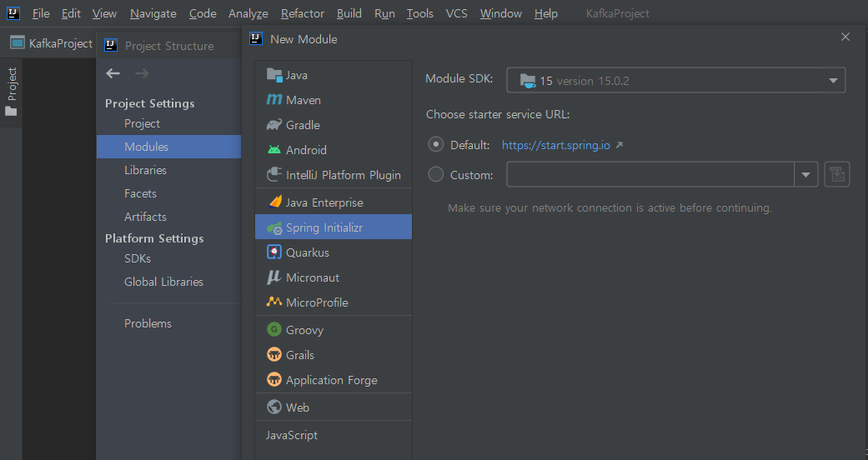This screenshot has width=868, height=460.
Task: Open the Run menu
Action: [384, 13]
